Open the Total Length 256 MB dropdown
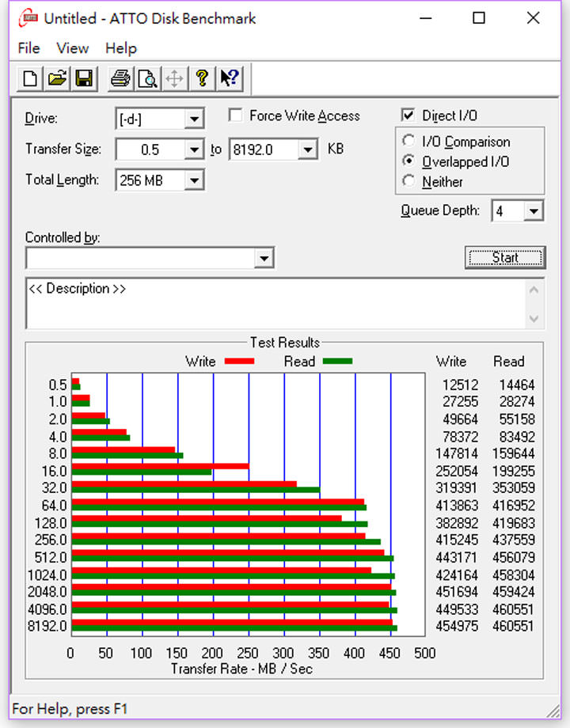Screen dimensions: 570x728 194,181
